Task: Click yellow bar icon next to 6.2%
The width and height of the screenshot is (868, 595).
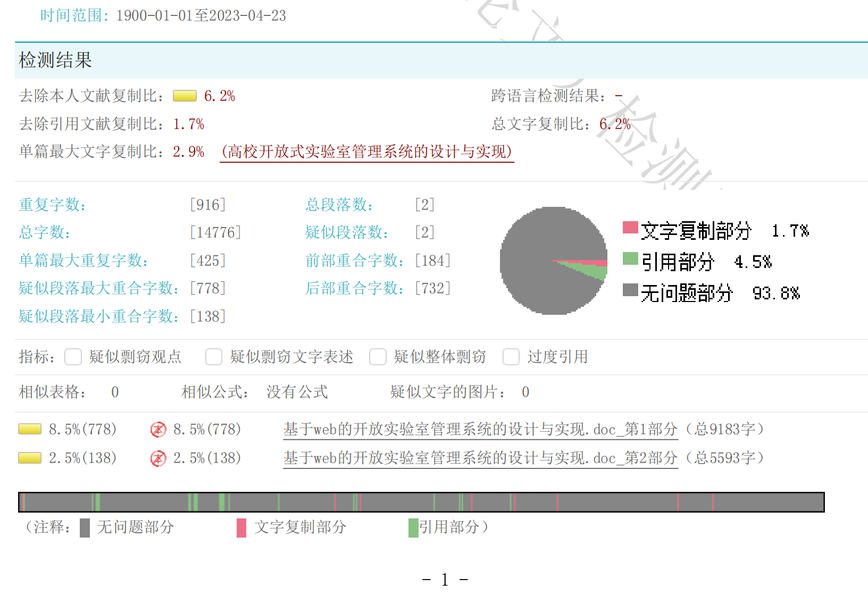Action: pyautogui.click(x=185, y=96)
